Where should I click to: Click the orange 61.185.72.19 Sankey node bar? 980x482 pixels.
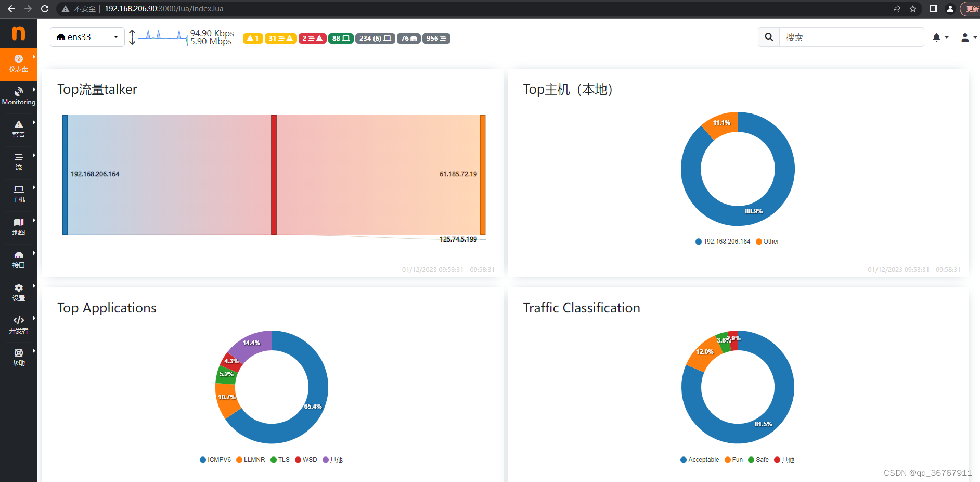pyautogui.click(x=483, y=175)
